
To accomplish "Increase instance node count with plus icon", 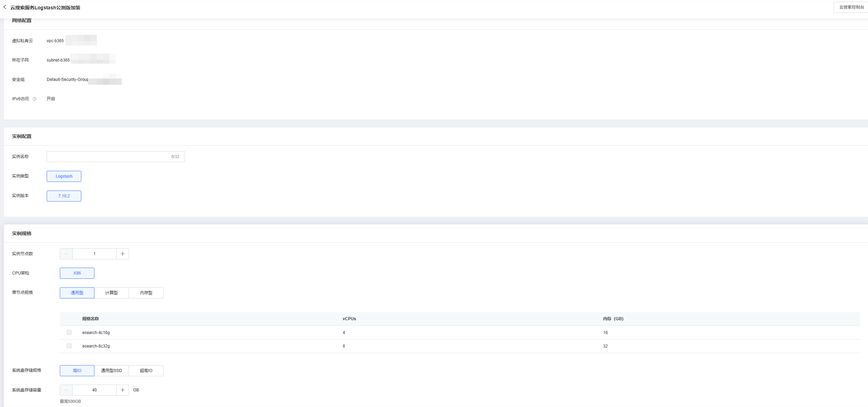I will click(x=122, y=254).
